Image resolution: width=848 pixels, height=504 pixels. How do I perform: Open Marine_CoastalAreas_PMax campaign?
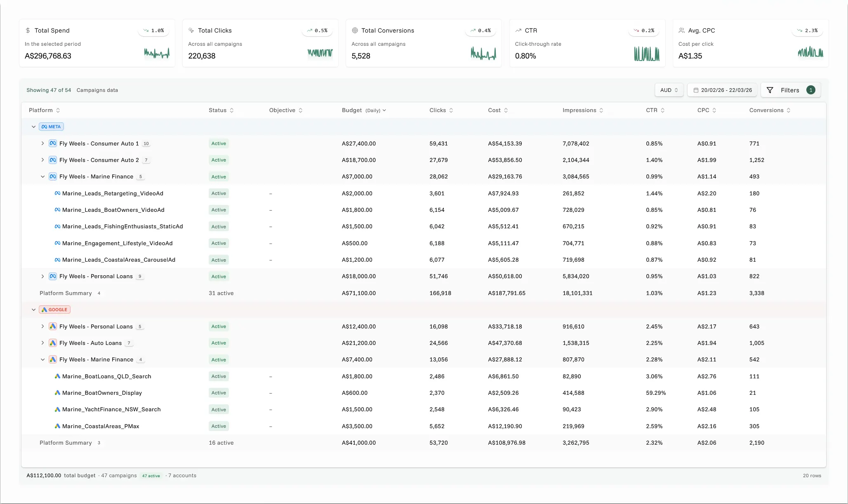point(101,426)
